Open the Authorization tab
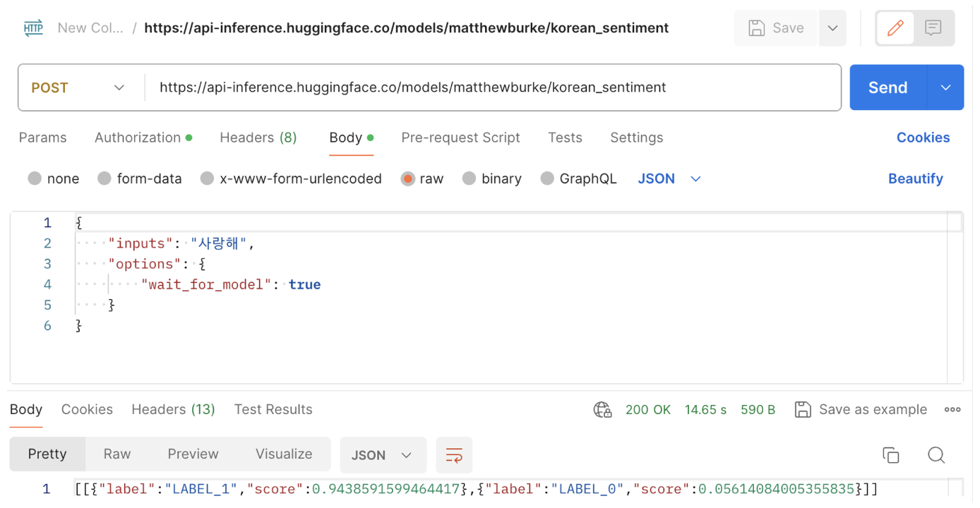The height and width of the screenshot is (508, 980). pos(143,138)
